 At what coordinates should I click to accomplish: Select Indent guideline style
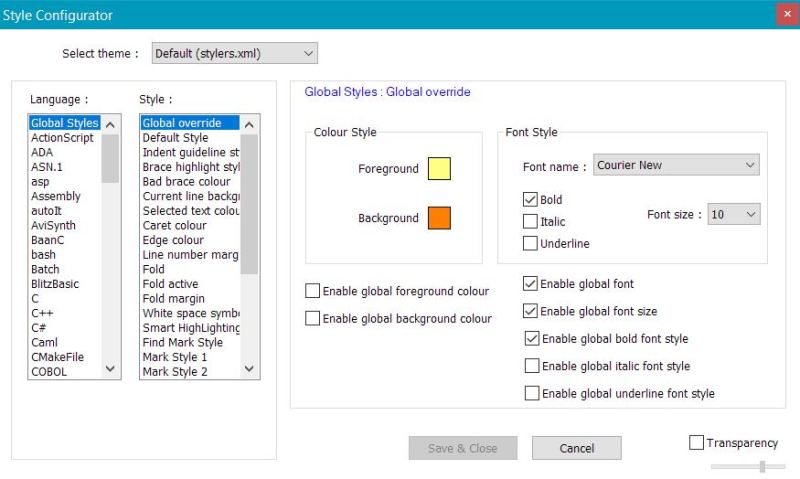[x=190, y=153]
